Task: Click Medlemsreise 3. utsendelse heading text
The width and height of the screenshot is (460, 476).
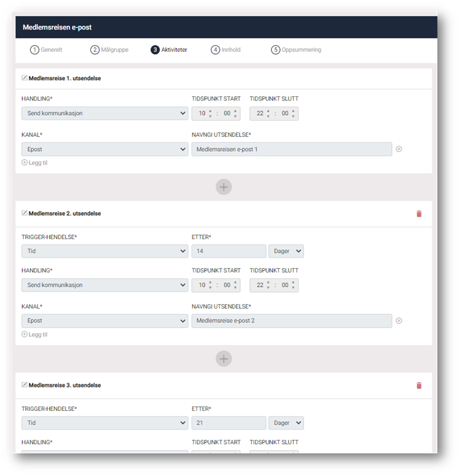Action: point(64,385)
